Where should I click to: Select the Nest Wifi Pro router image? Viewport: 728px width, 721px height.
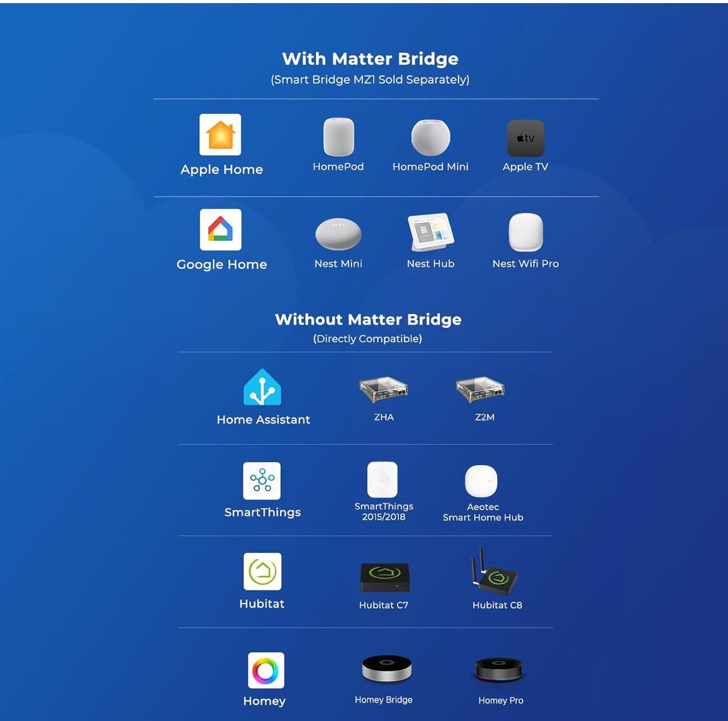click(x=526, y=232)
